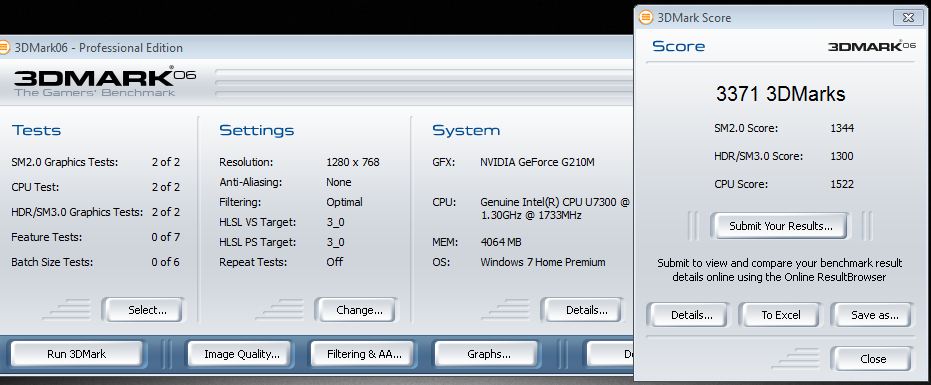The height and width of the screenshot is (385, 931).
Task: Open Details... in the Score window
Action: click(687, 315)
